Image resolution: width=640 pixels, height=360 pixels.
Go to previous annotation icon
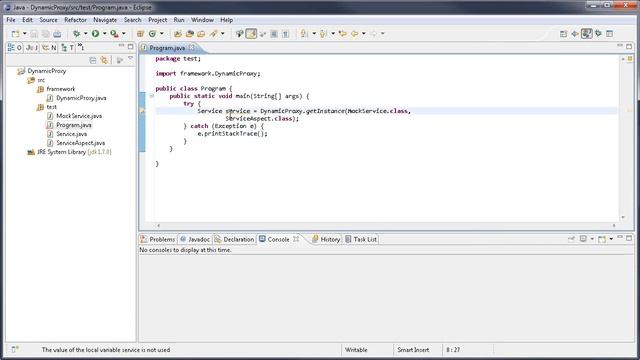point(323,33)
